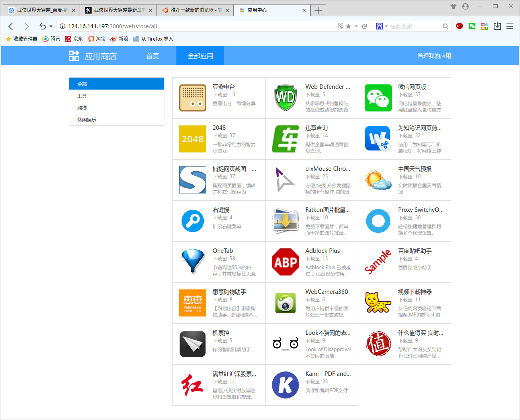Choose the 休闲娱乐 category in sidebar
Image resolution: width=520 pixels, height=420 pixels.
tap(117, 120)
